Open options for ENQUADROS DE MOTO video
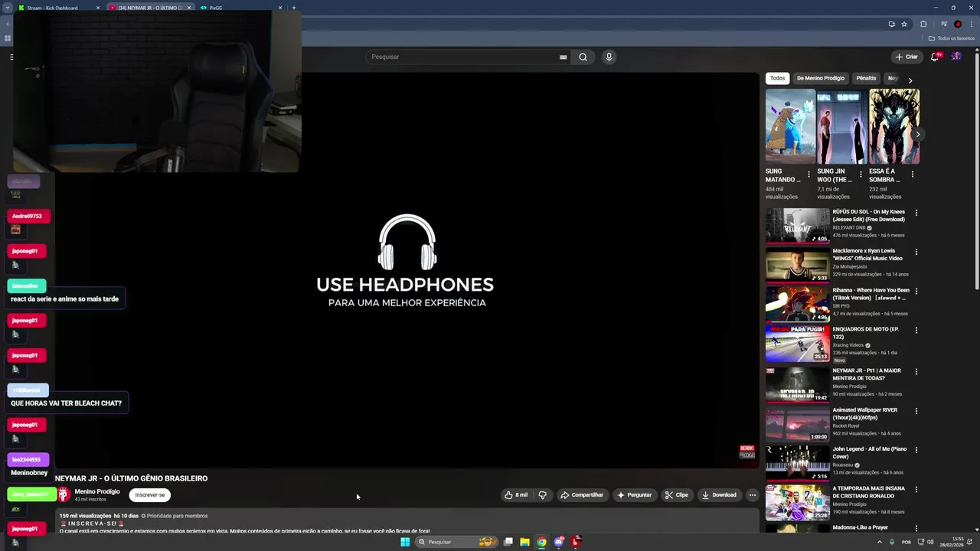Viewport: 980px width, 551px height. [x=916, y=331]
